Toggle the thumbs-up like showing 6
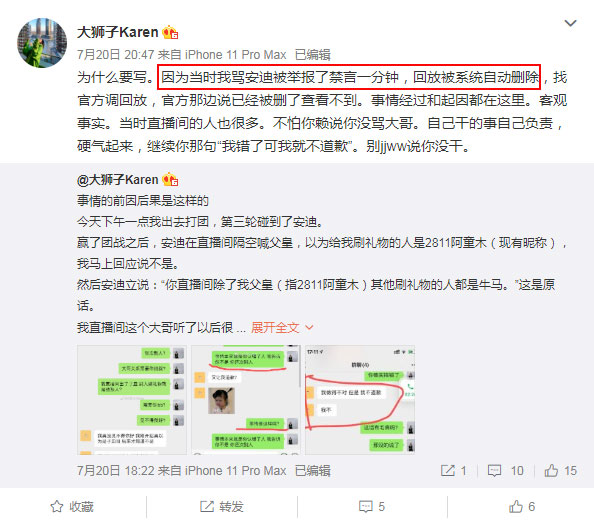 click(x=522, y=507)
